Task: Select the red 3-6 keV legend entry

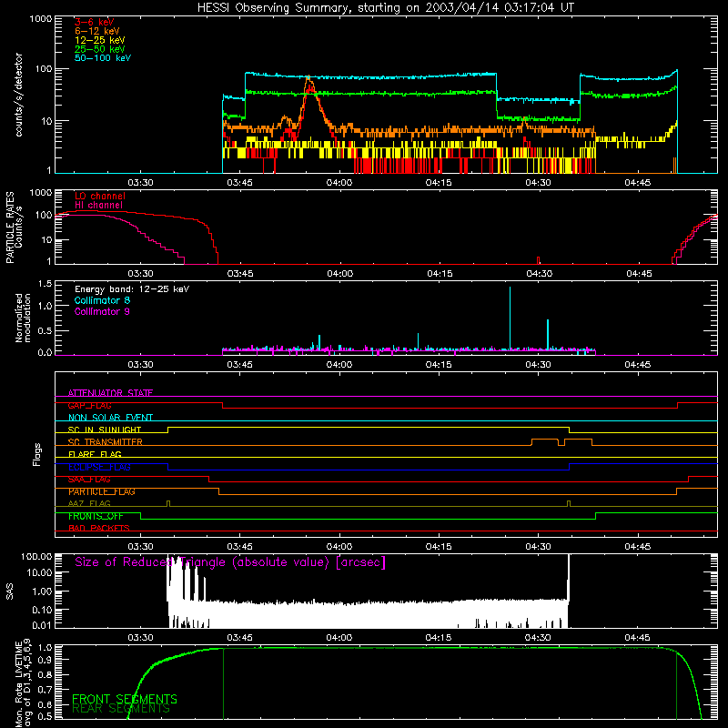Action: 94,22
